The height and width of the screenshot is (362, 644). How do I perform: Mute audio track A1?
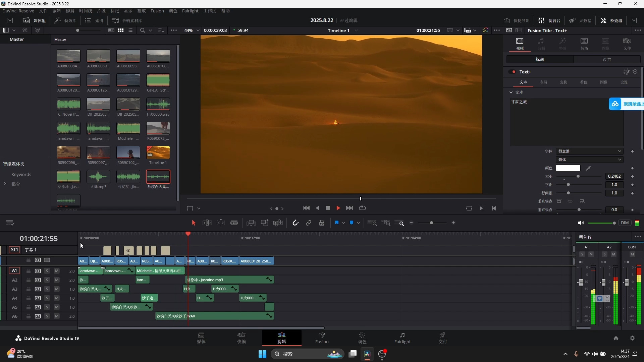click(56, 271)
